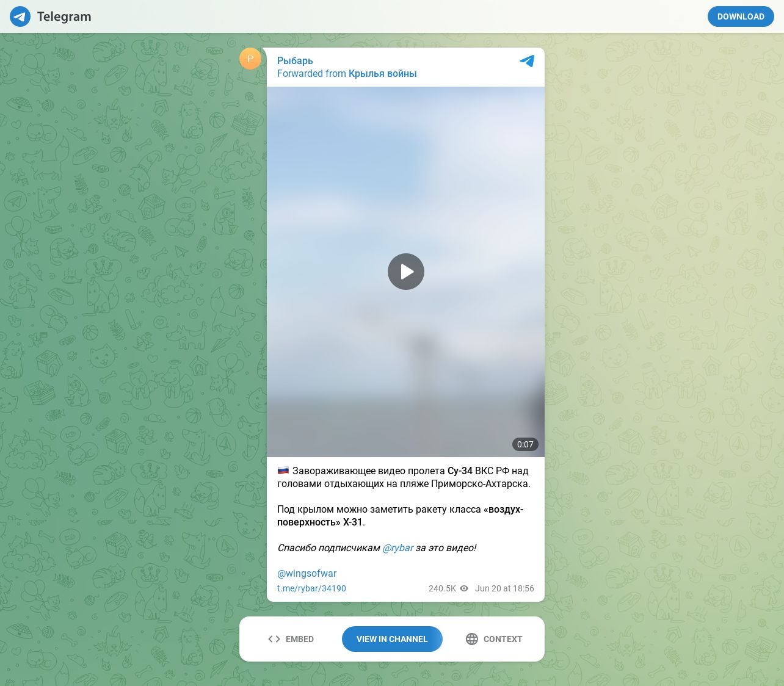This screenshot has width=784, height=686.
Task: Open forwarded source Крылья войны
Action: click(382, 73)
